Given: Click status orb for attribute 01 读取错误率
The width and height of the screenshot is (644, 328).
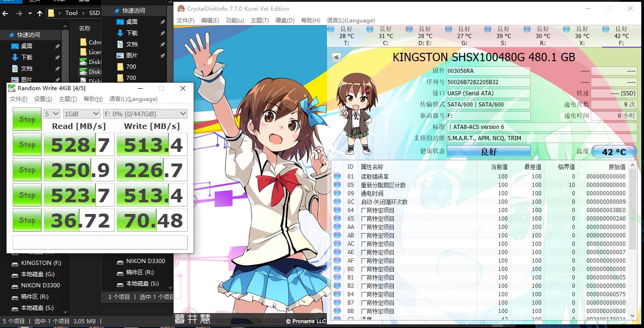Looking at the screenshot, I should click(337, 177).
